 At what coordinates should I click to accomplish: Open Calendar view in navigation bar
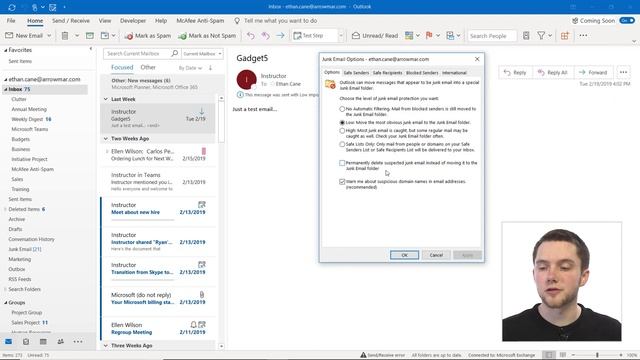43,342
